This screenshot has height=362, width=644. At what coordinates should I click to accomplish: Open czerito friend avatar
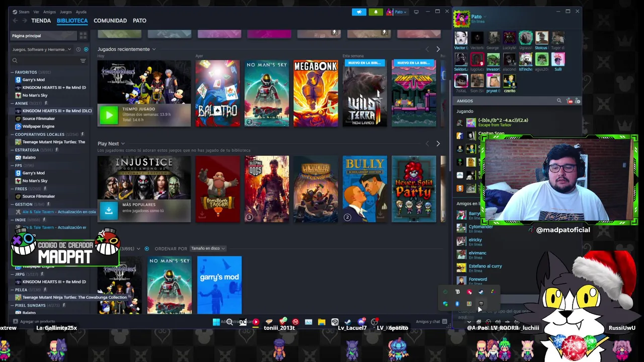click(509, 80)
